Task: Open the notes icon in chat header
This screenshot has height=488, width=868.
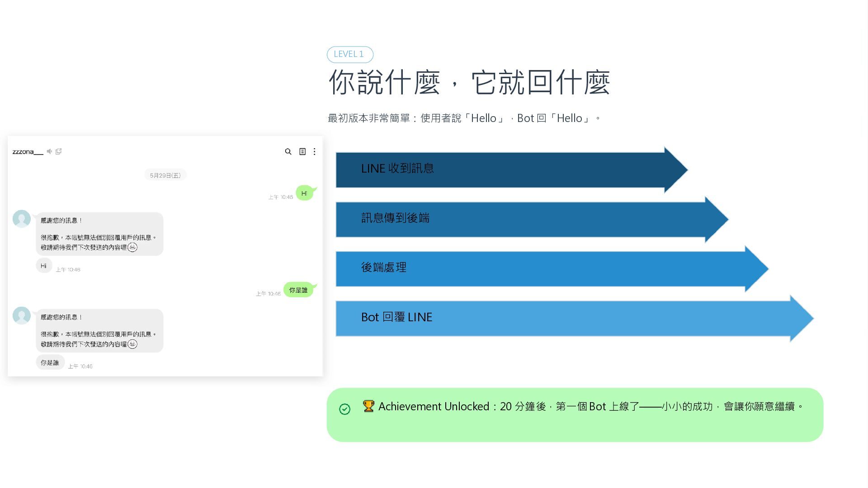Action: click(302, 152)
